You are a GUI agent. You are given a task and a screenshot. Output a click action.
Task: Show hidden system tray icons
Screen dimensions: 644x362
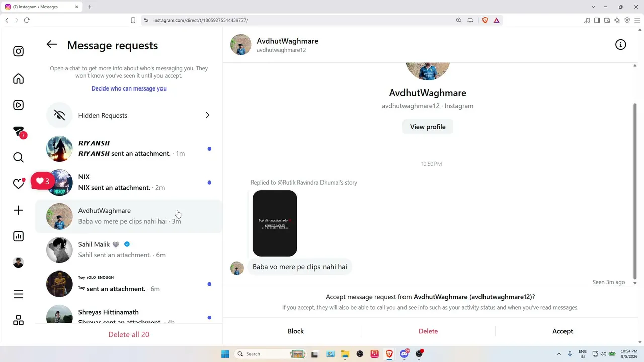pyautogui.click(x=558, y=354)
